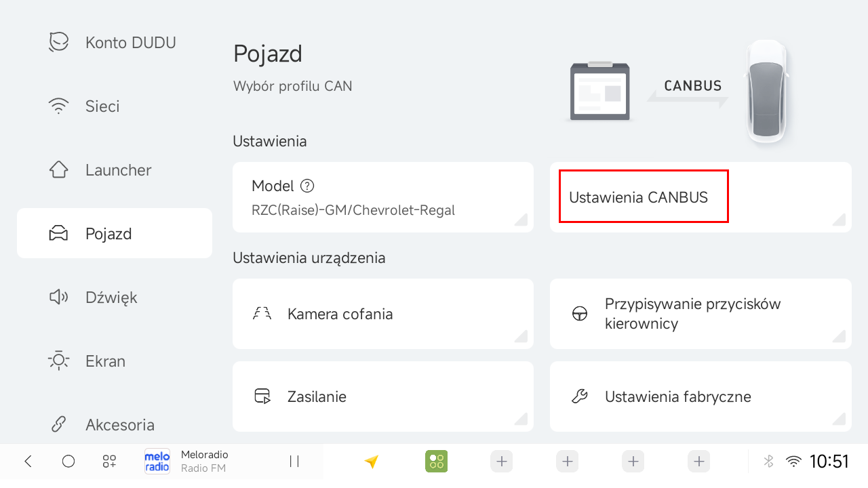Add a shortcut with first plus button
This screenshot has height=488, width=868.
point(502,462)
